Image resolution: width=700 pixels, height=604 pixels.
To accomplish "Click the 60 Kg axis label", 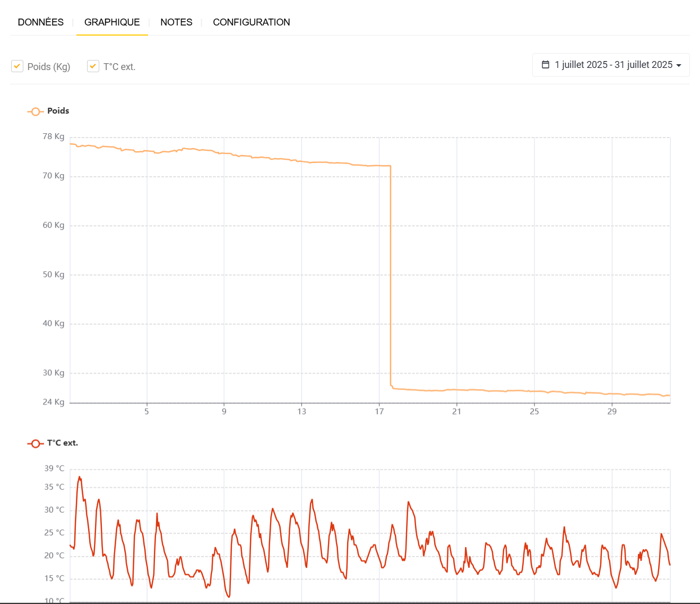I will 54,225.
